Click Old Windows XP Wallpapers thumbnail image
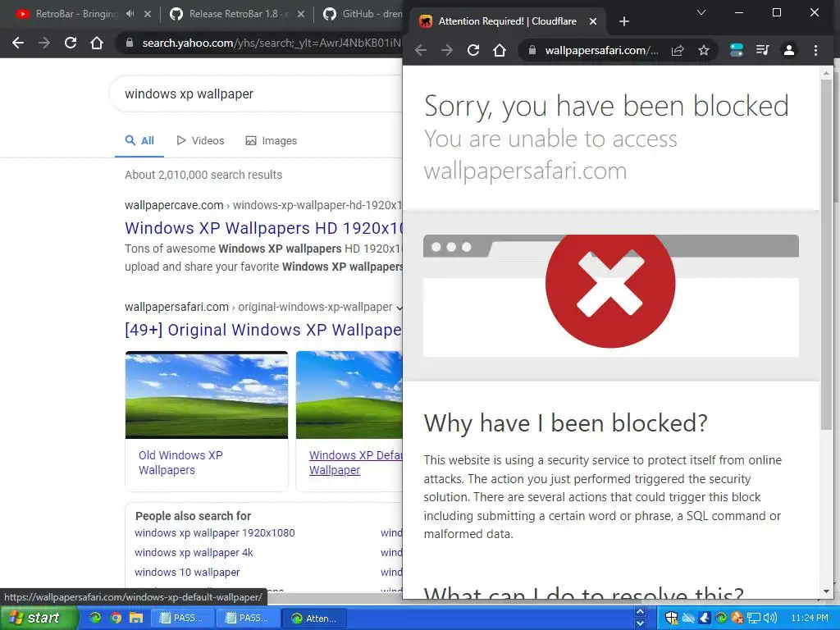This screenshot has width=840, height=630. click(206, 395)
